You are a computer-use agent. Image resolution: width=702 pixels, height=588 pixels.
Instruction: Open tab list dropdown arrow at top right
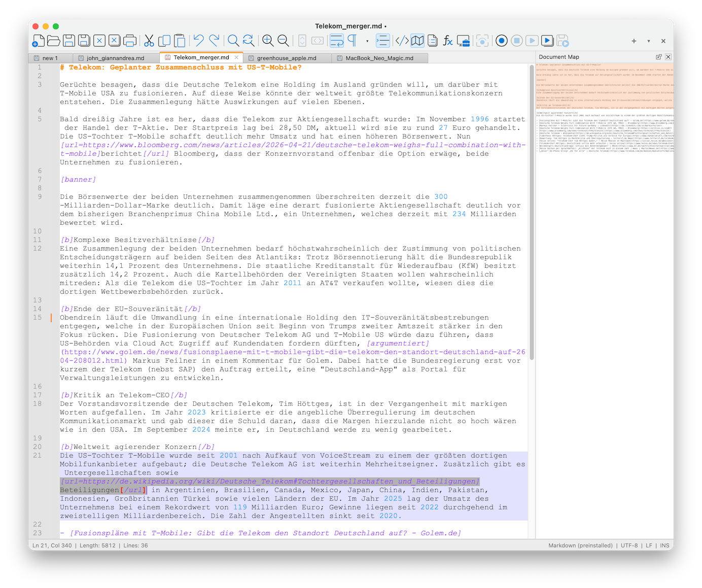[648, 41]
